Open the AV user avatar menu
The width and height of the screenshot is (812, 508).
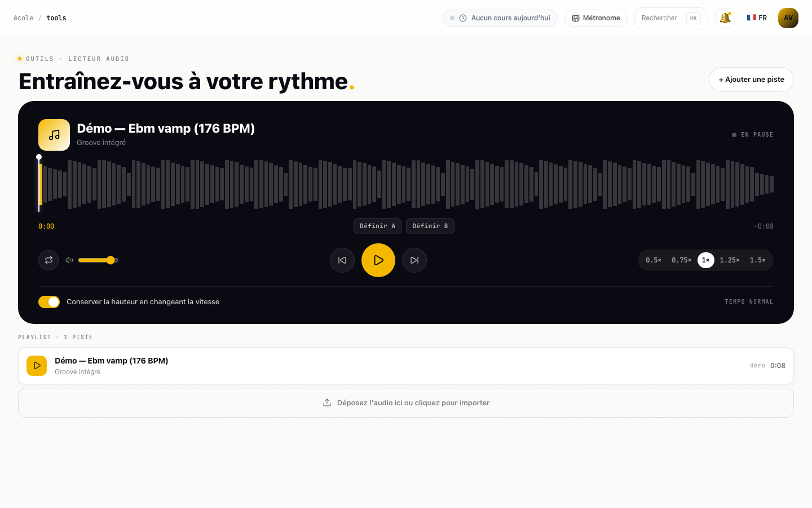tap(788, 18)
